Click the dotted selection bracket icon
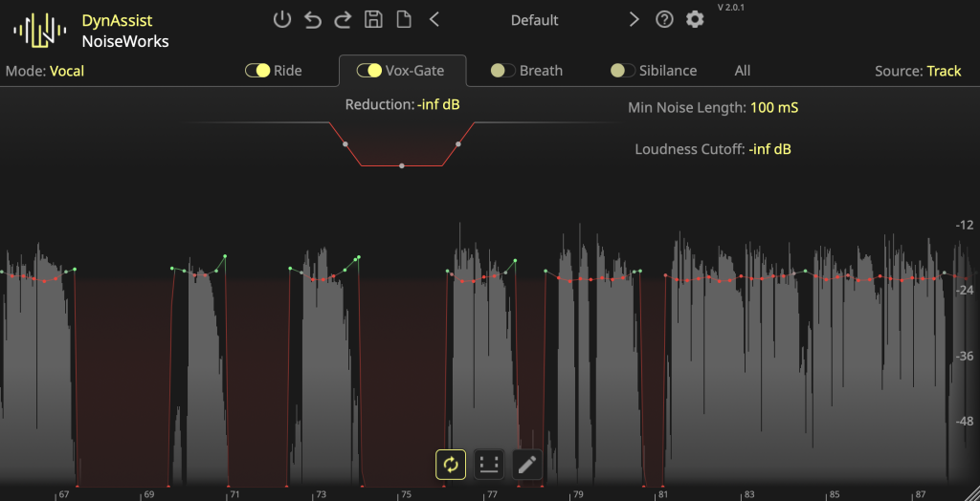 coord(489,465)
